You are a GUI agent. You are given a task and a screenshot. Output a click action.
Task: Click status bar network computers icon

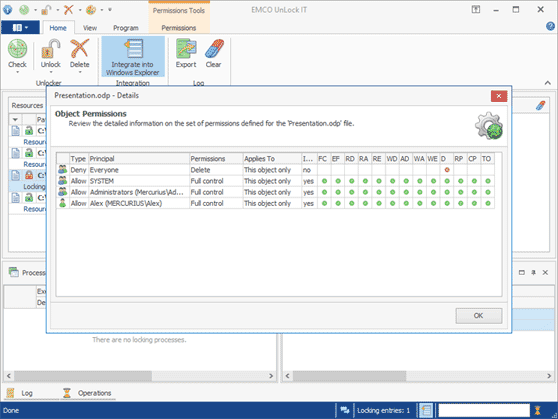point(344,410)
